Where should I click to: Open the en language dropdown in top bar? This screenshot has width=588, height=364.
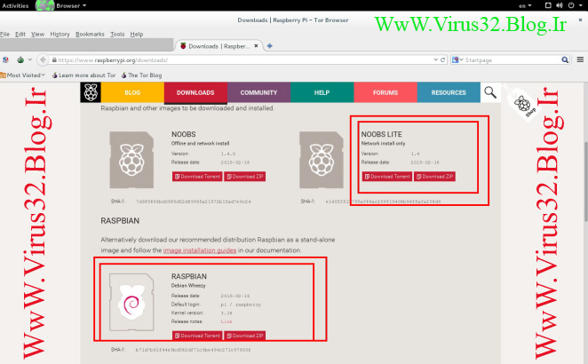[525, 5]
